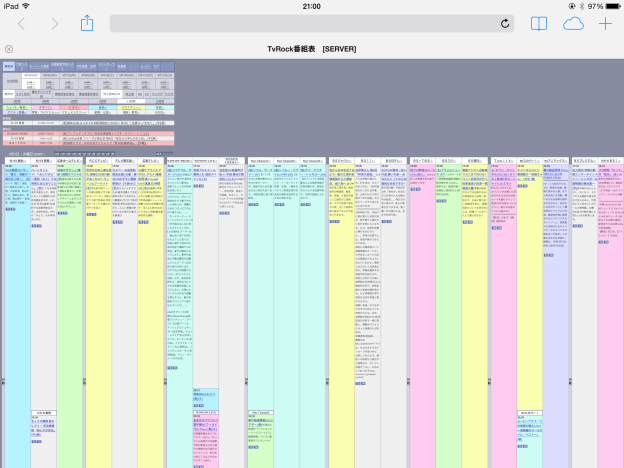Tap Safari's forward arrow
Screen dimensions: 624x468
55,24
